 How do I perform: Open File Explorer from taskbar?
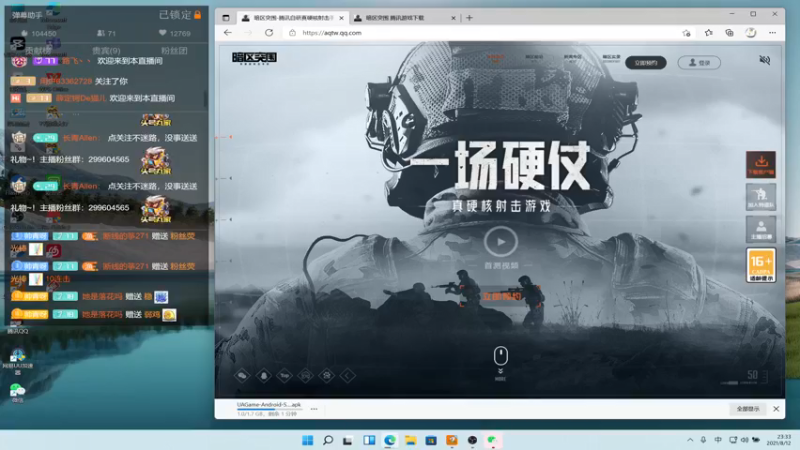(411, 440)
